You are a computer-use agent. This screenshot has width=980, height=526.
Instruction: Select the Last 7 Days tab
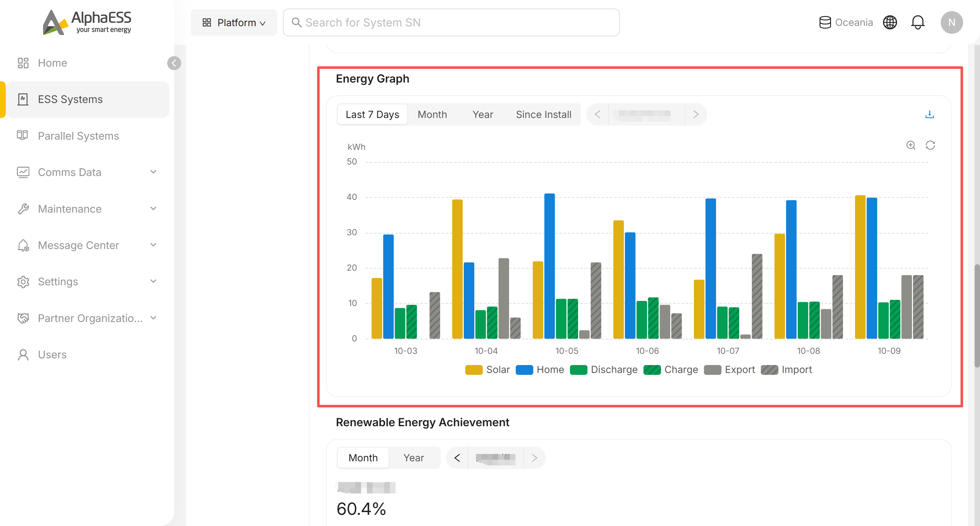pyautogui.click(x=372, y=114)
